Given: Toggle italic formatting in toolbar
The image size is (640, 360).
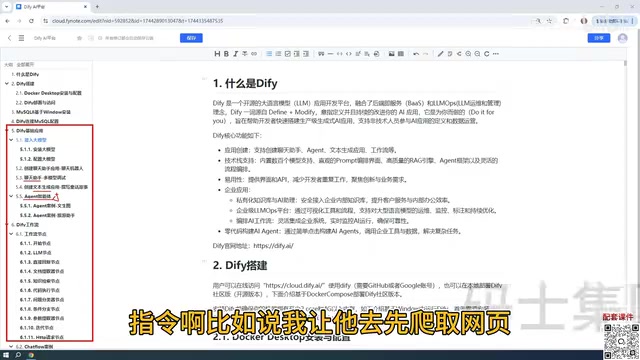Looking at the screenshot, I should [236, 54].
